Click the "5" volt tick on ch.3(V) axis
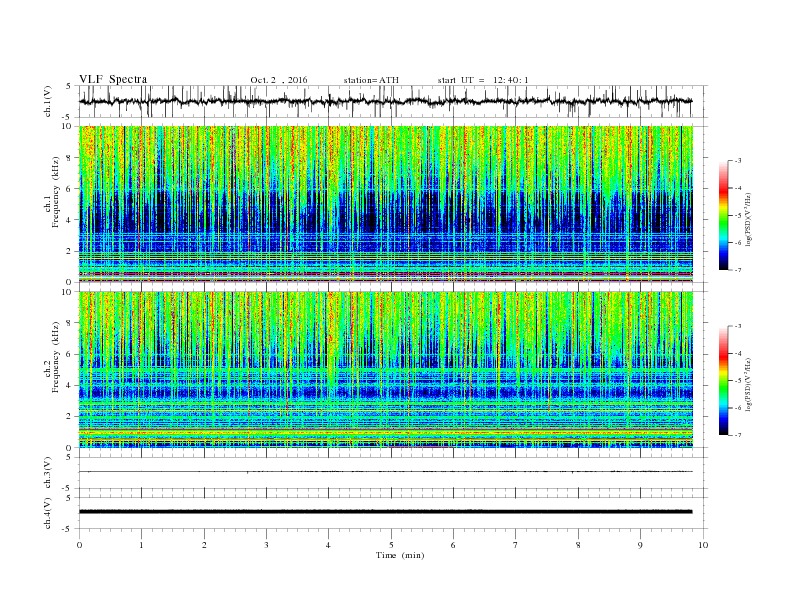This screenshot has height=612, width=792. click(x=69, y=457)
